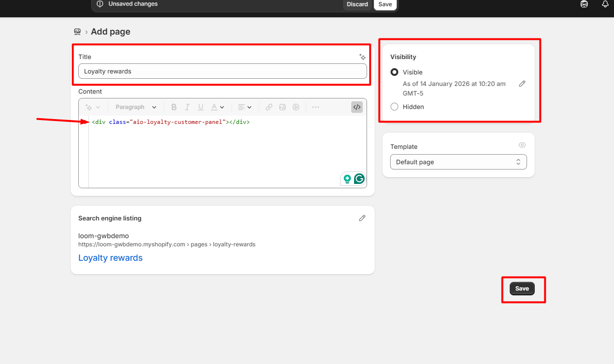This screenshot has height=364, width=614.
Task: Click the Insert image icon
Action: pos(282,107)
